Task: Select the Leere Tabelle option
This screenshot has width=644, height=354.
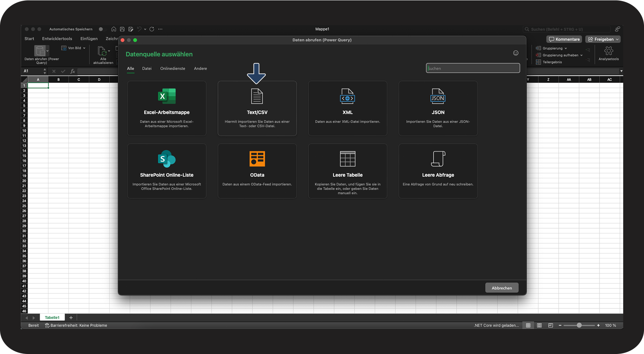Action: 347,171
